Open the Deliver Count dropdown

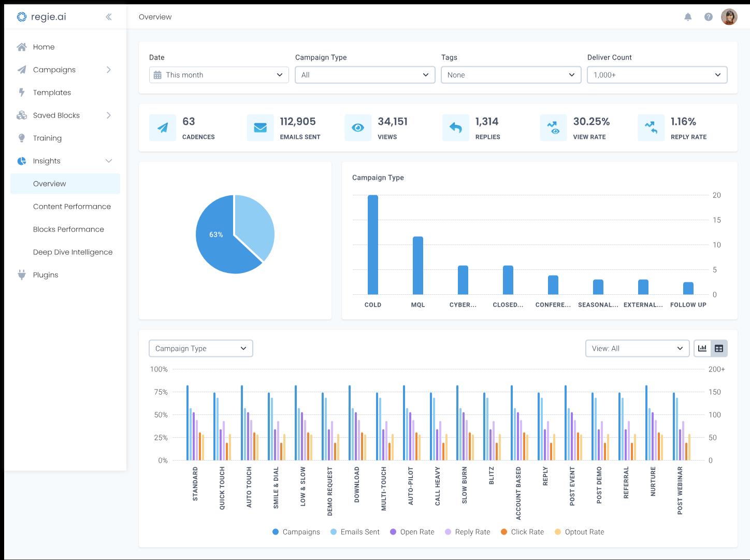point(657,75)
